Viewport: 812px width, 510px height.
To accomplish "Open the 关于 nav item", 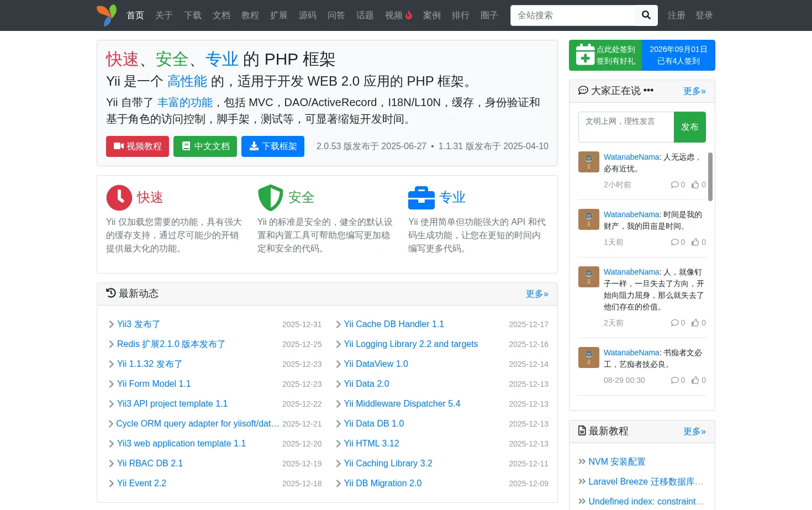I will point(164,15).
